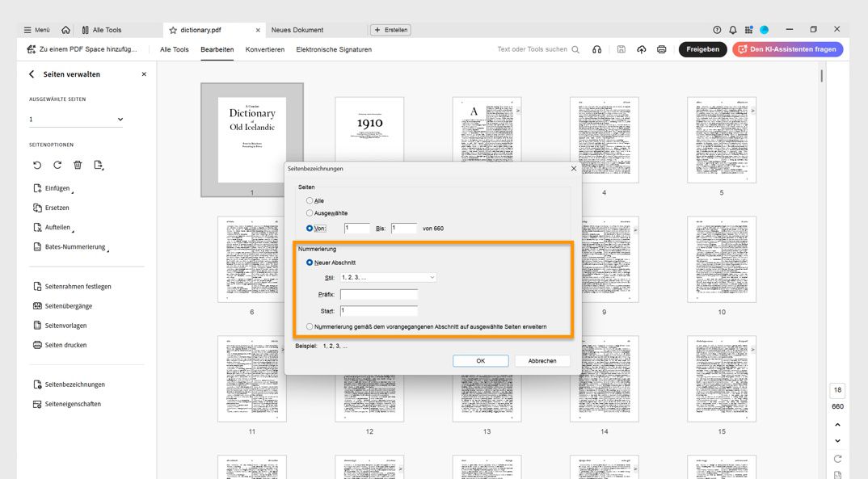868x479 pixels.
Task: Select page 1 Dictionary thumbnail
Action: [252, 140]
